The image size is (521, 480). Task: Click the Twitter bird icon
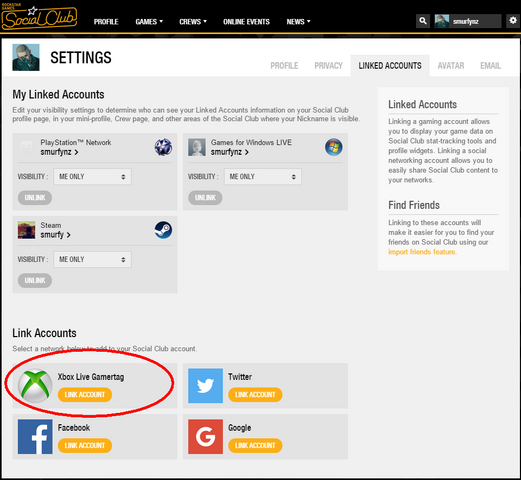(x=205, y=386)
